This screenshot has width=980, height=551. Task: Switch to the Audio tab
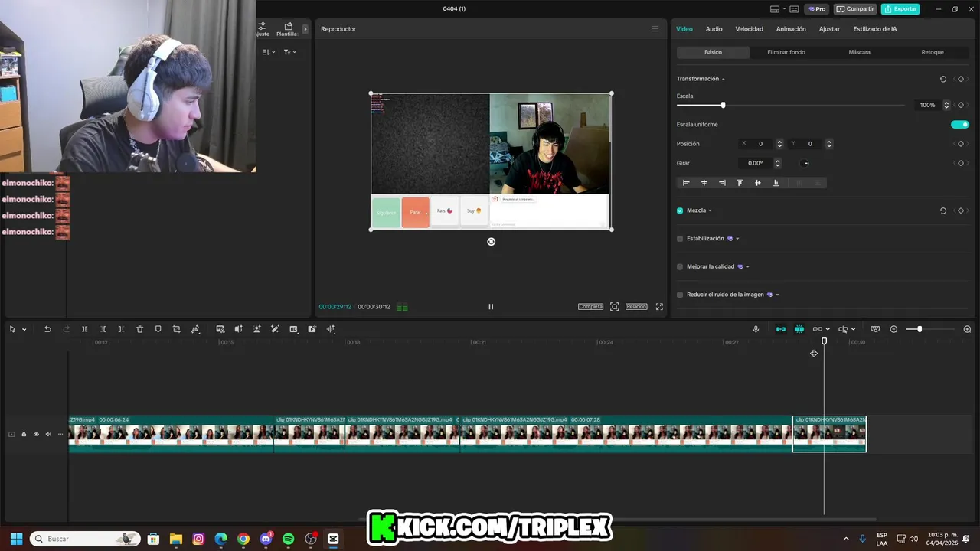(x=714, y=29)
